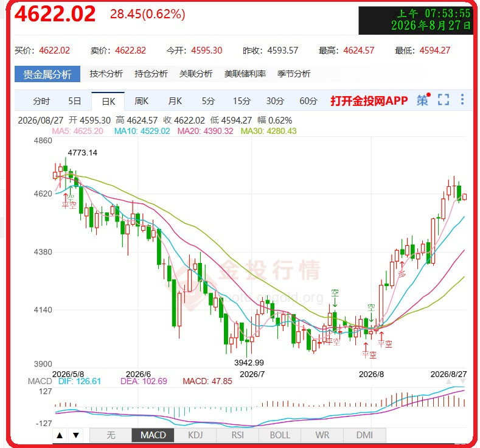Viewport: 480px width, 448px height.
Task: Open the 季节分析 tab
Action: click(294, 74)
